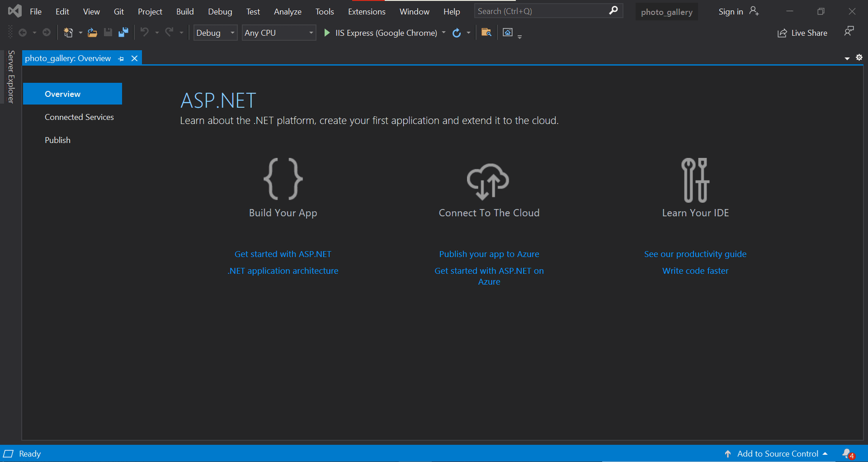Viewport: 868px width, 462px height.
Task: Open the notifications bell in status bar
Action: (x=848, y=453)
